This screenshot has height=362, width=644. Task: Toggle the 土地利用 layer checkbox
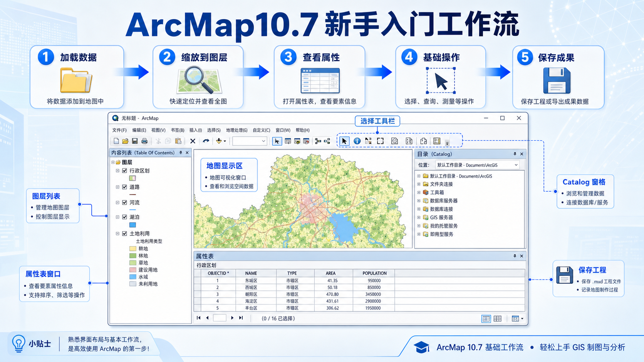coord(124,234)
